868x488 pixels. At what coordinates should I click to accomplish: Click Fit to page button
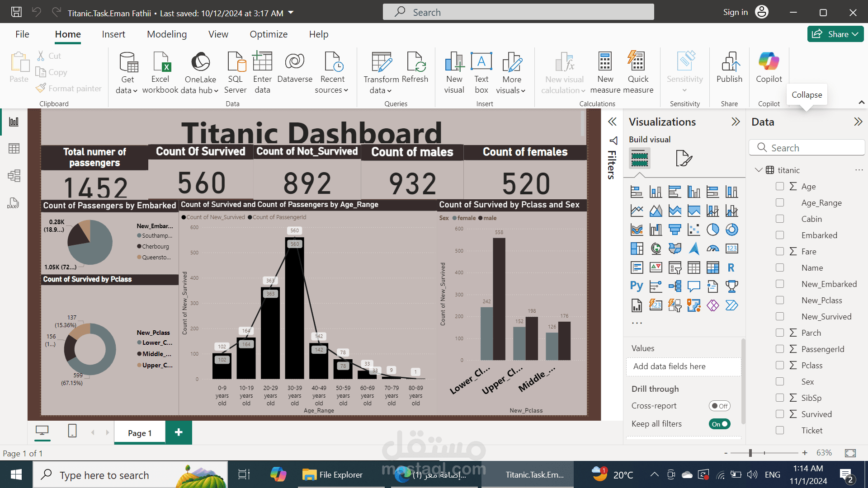click(850, 453)
